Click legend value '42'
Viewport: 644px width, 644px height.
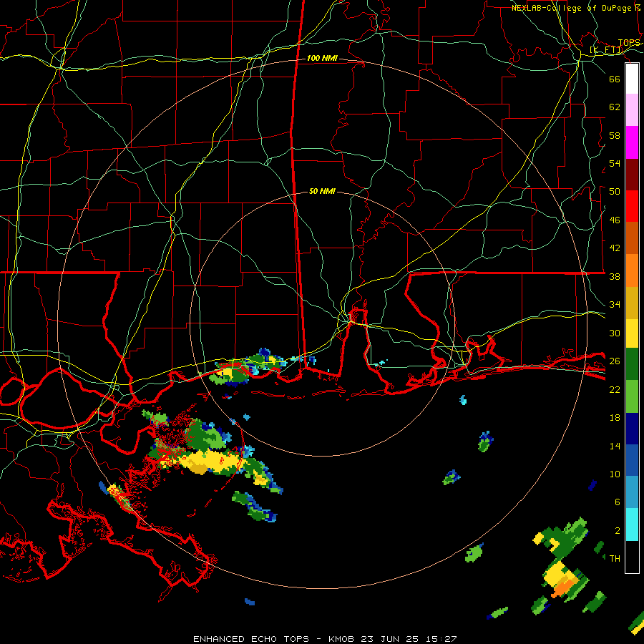pyautogui.click(x=615, y=248)
